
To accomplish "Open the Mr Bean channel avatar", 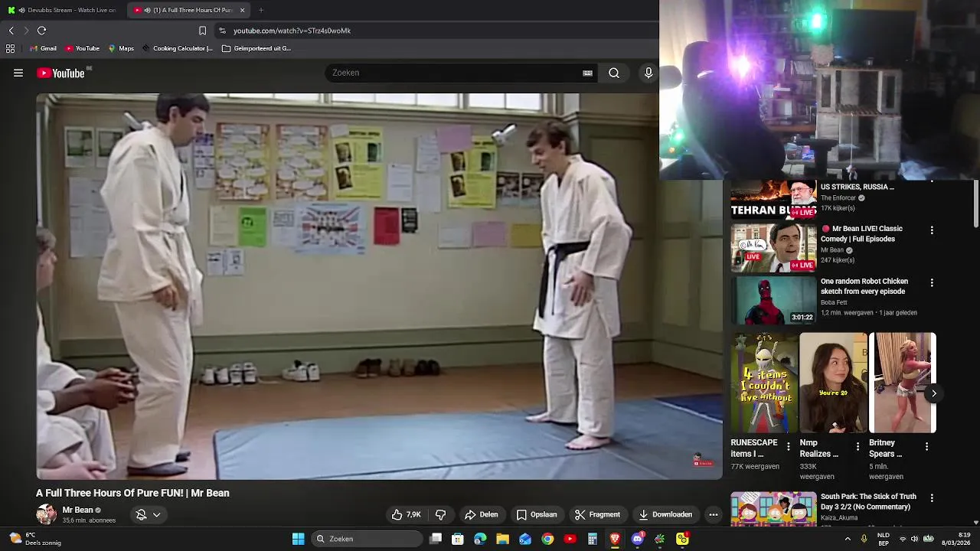I will [x=46, y=514].
